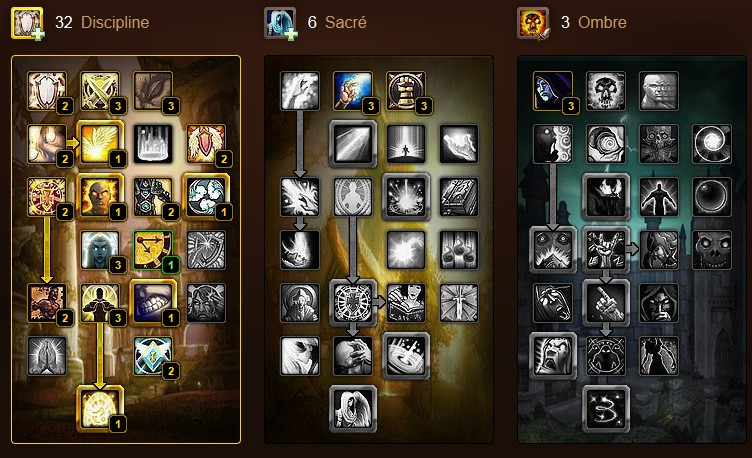Select the Ombre talent tree header

point(602,22)
